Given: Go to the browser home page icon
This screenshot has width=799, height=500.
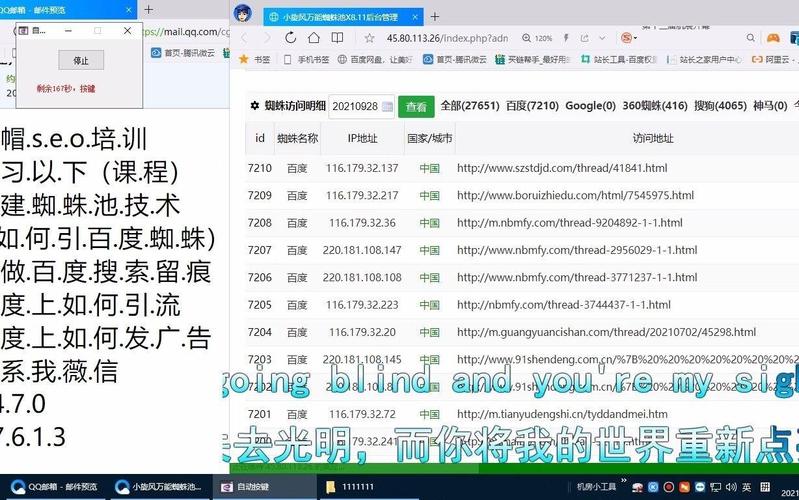Looking at the screenshot, I should 313,38.
